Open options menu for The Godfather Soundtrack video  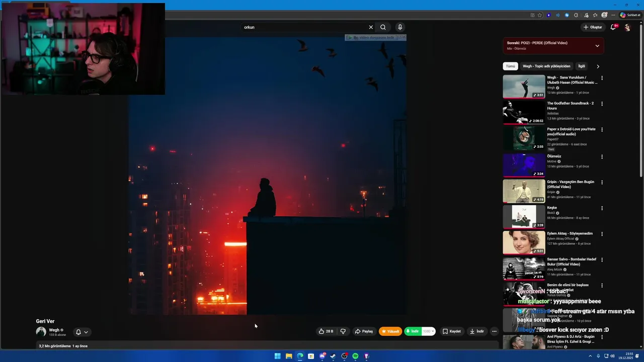click(x=602, y=104)
